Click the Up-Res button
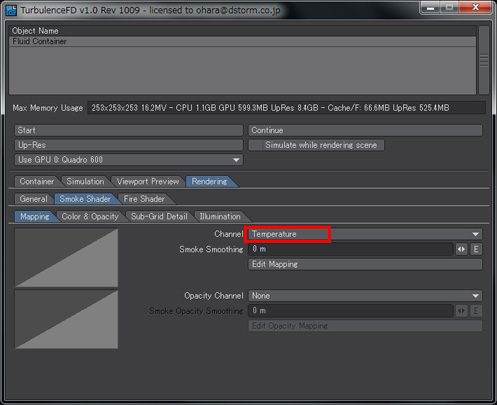The width and height of the screenshot is (497, 405). click(x=129, y=145)
